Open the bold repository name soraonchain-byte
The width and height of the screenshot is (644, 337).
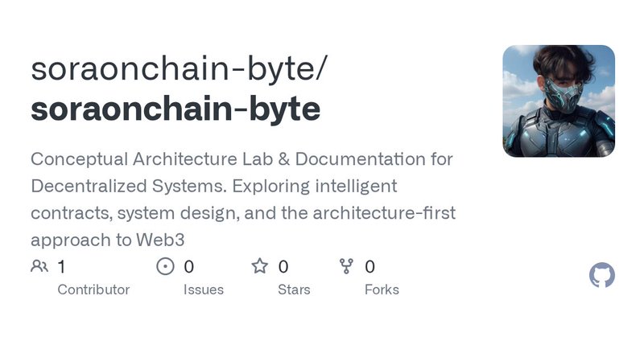(175, 109)
